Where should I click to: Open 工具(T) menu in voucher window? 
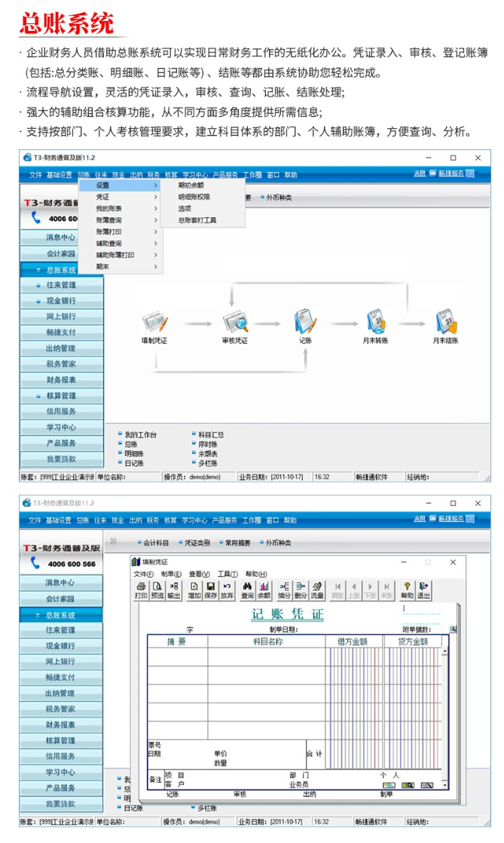coord(228,574)
